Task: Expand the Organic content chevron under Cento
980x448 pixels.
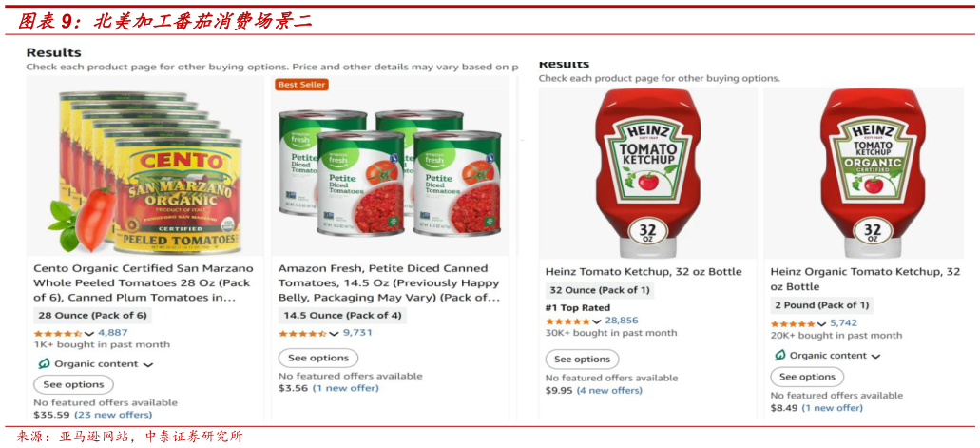Action: [x=148, y=365]
